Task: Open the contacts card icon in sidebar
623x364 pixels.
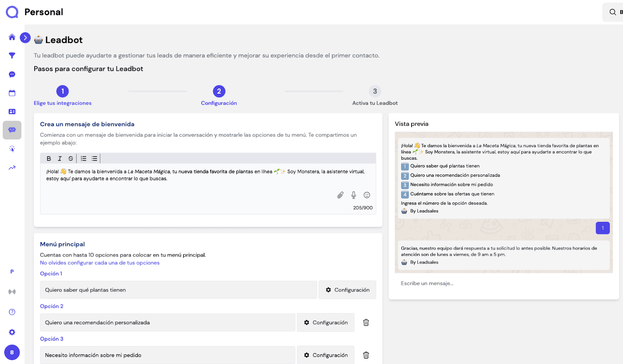Action: tap(12, 111)
